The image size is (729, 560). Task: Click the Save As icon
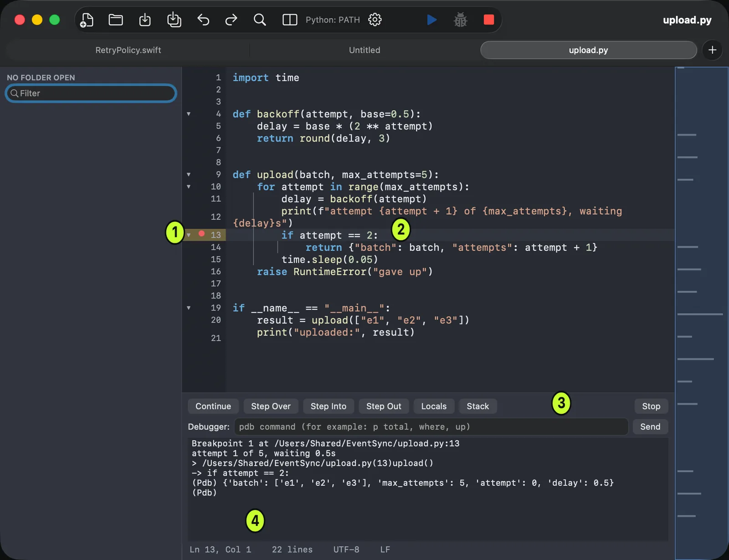[174, 20]
